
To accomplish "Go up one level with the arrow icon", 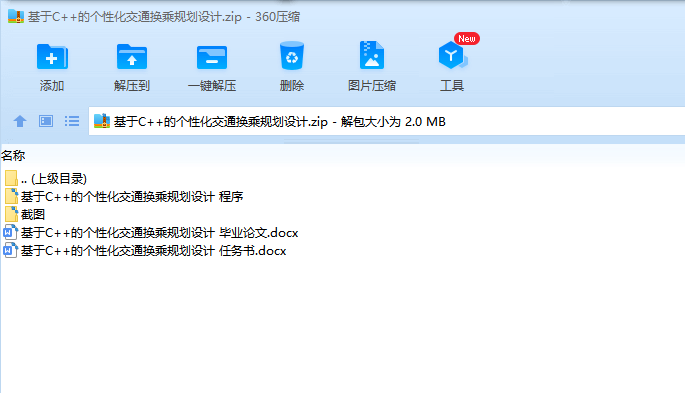I will click(x=20, y=121).
